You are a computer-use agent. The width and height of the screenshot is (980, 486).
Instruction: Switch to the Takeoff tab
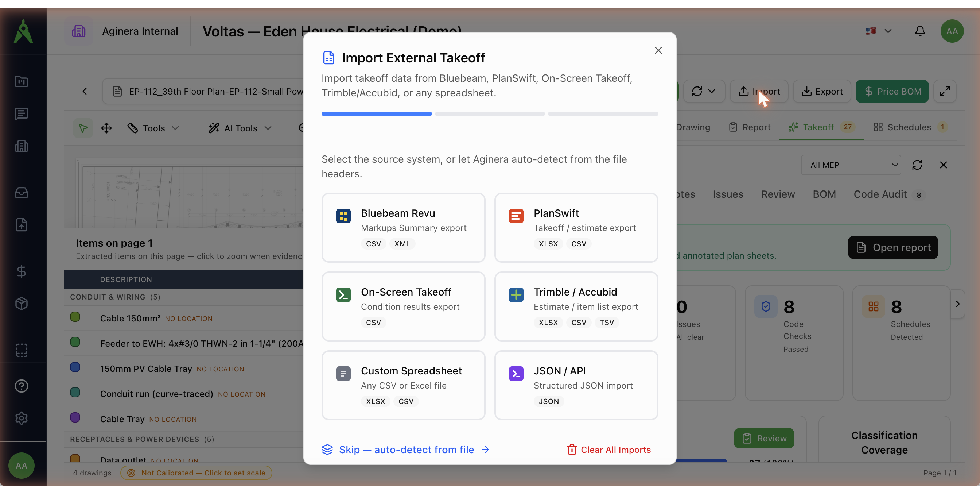coord(822,127)
